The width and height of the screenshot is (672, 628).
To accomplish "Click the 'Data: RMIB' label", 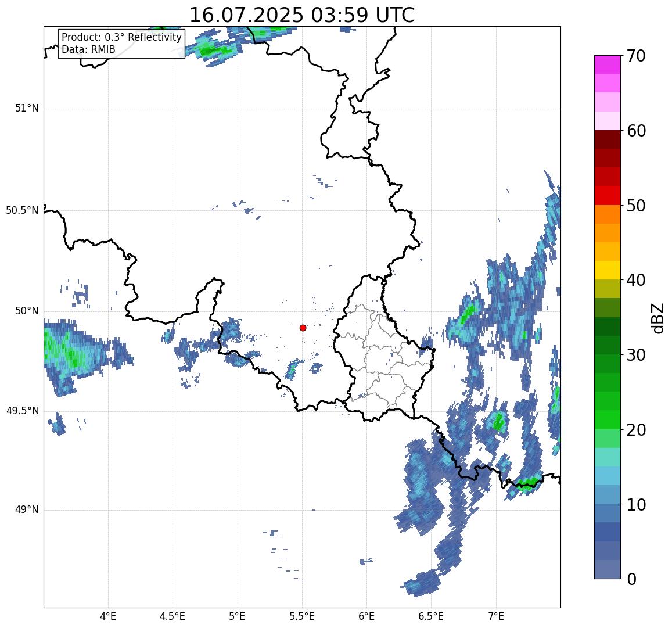I will click(x=88, y=50).
